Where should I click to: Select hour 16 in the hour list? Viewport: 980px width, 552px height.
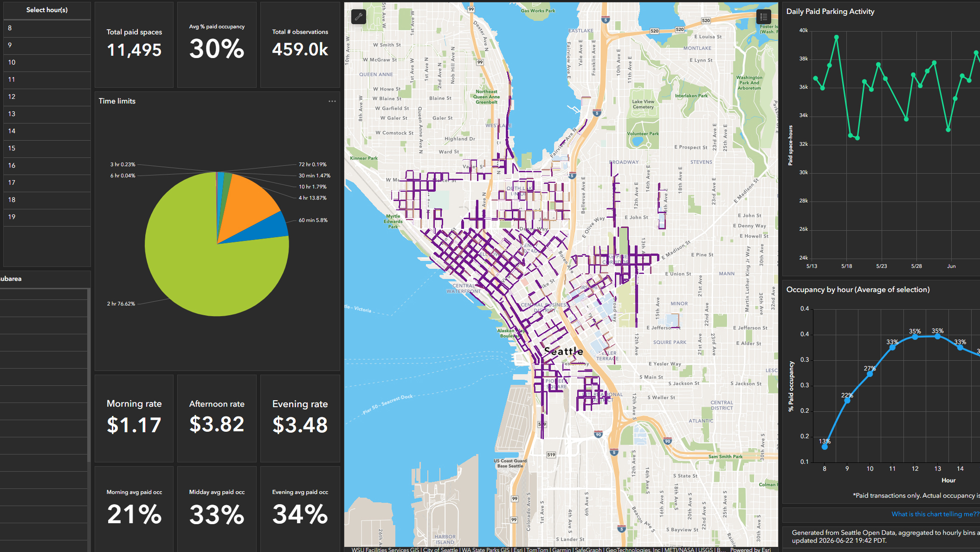[x=47, y=166]
